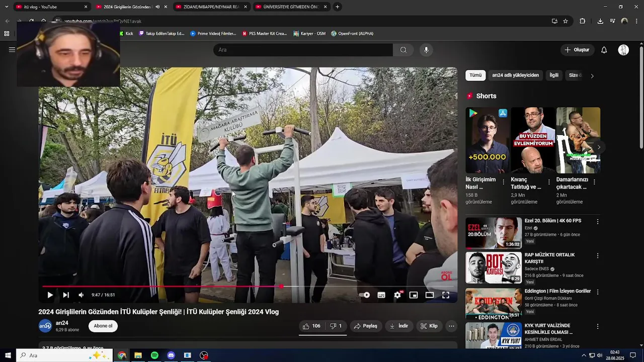644x362 pixels.
Task: Subscribe with Abone ol button
Action: 103,326
